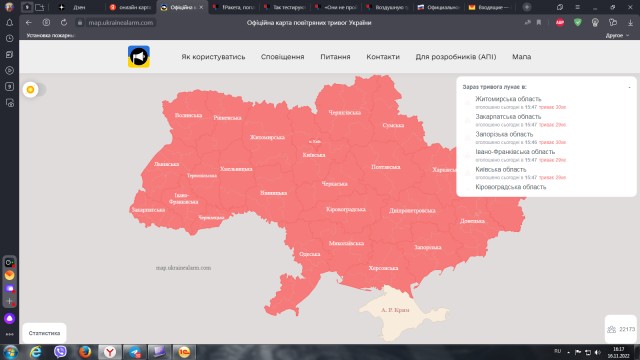The width and height of the screenshot is (640, 360).
Task: Open the profile avatar in browser corner
Action: tap(9, 7)
